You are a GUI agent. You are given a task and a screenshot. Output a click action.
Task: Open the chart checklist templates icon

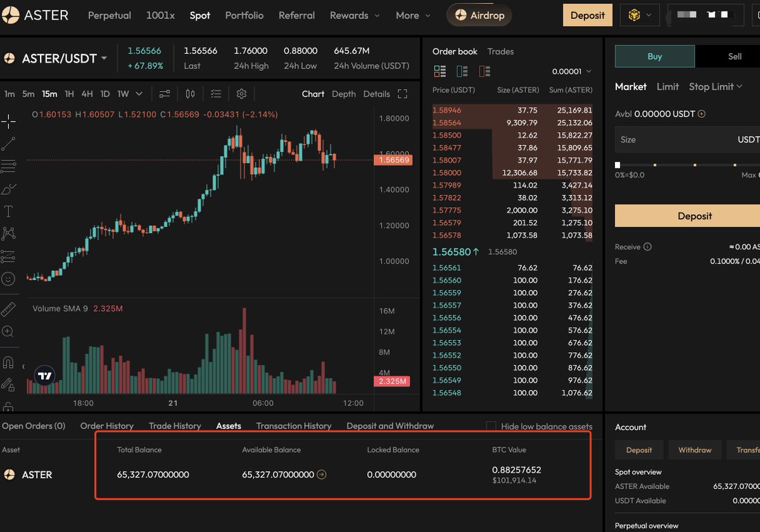[216, 94]
